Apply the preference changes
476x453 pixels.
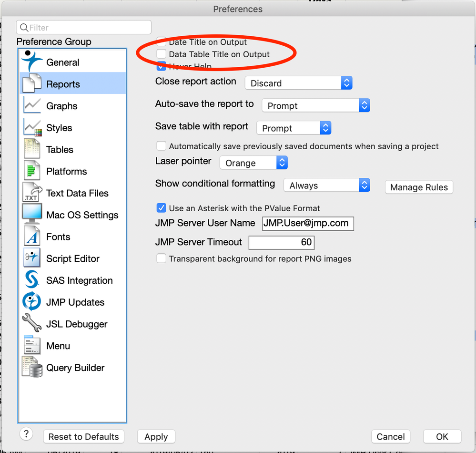point(156,437)
